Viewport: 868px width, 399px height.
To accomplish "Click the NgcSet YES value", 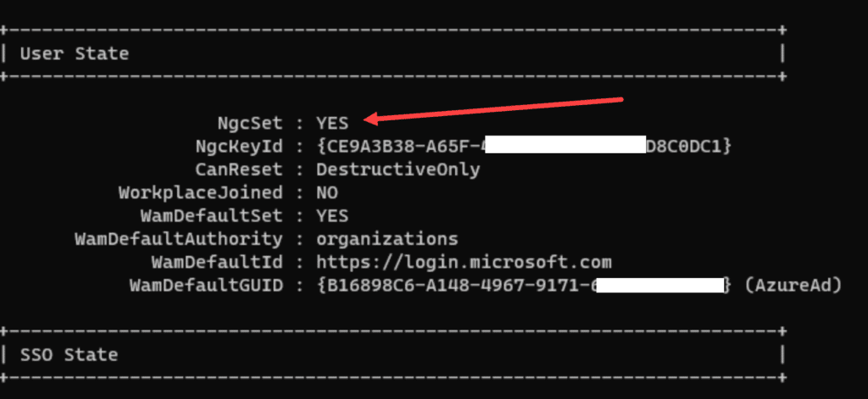I will coord(332,123).
